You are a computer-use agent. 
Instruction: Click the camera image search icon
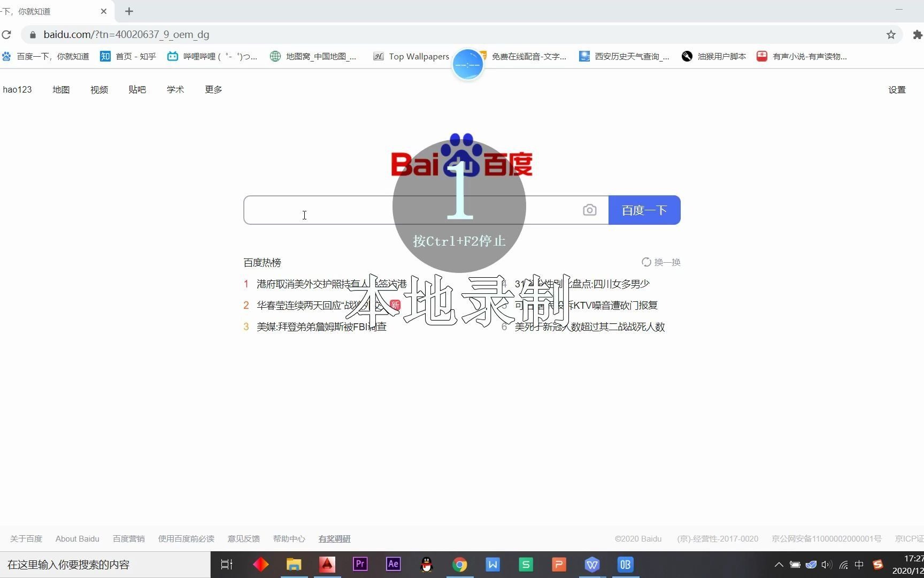tap(589, 210)
